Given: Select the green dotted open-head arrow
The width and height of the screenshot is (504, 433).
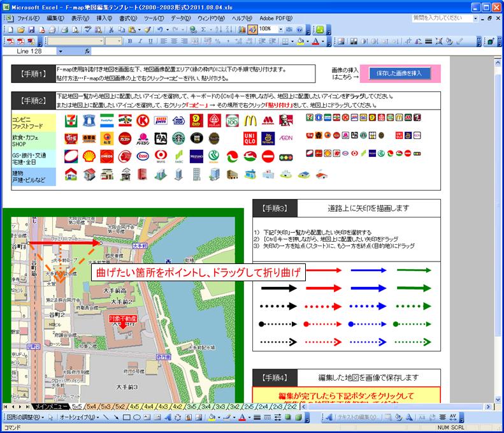Looking at the screenshot, I should pos(413,342).
